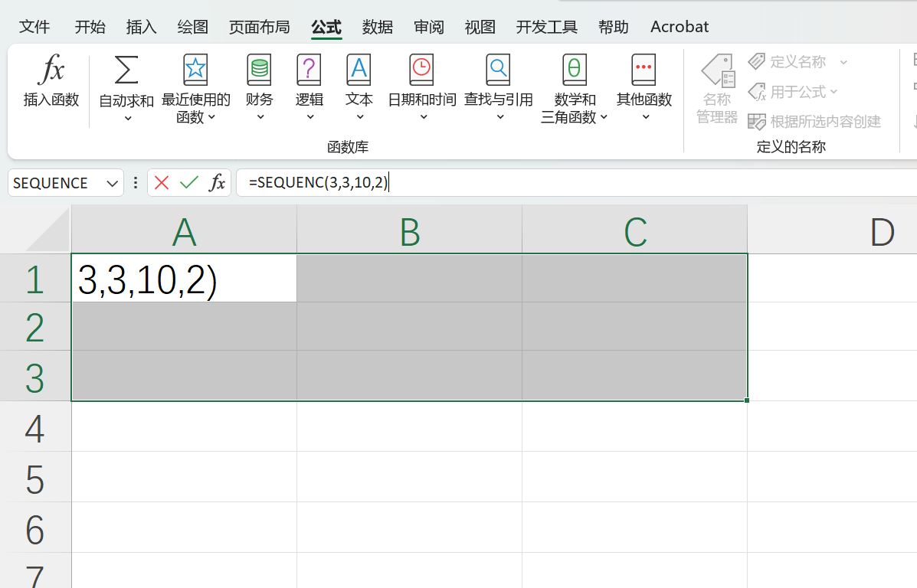The width and height of the screenshot is (917, 588).
Task: Click the three-dot handle beside the Name Box
Action: click(136, 183)
